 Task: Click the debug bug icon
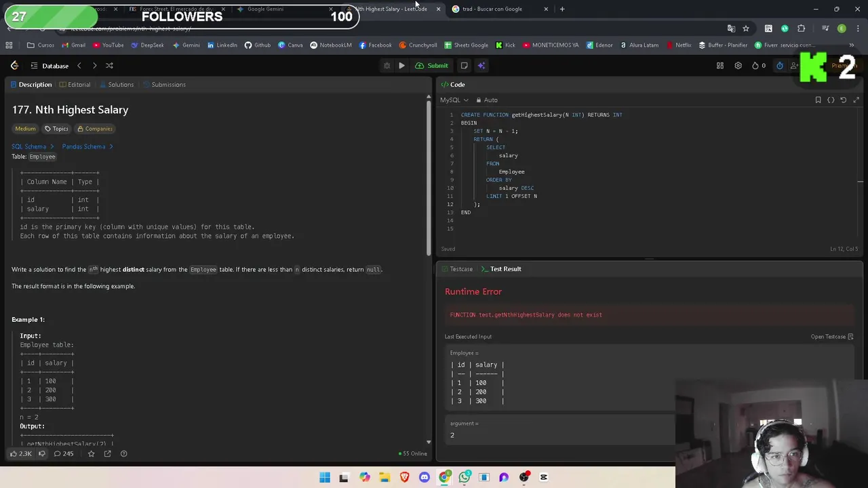pyautogui.click(x=387, y=66)
